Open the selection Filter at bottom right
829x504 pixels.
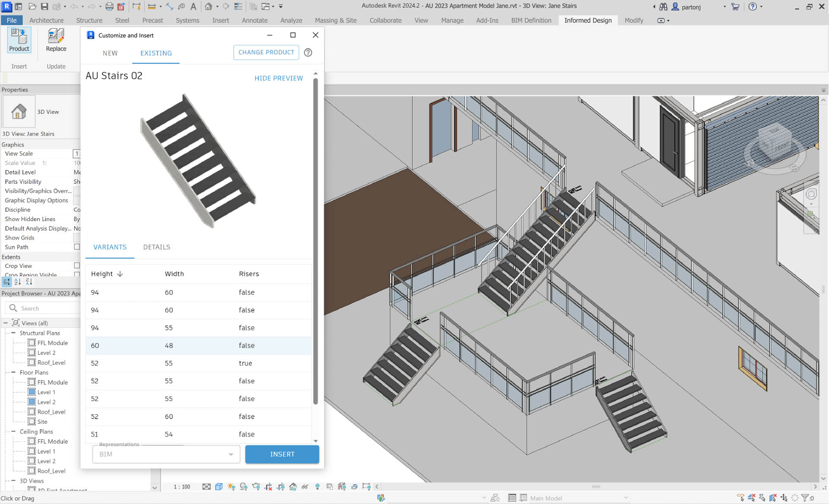point(805,498)
